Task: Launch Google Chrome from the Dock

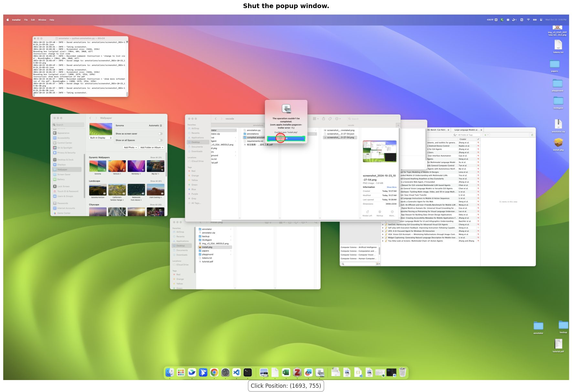Action: point(214,372)
